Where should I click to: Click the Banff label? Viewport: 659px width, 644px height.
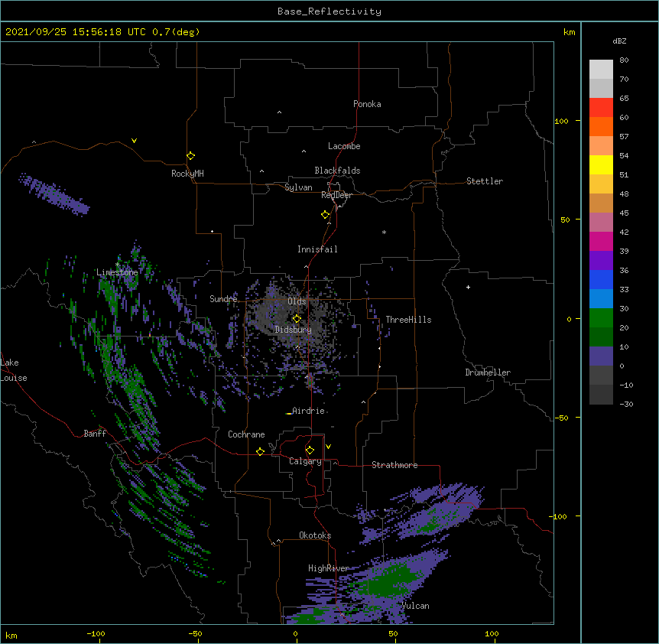[95, 434]
